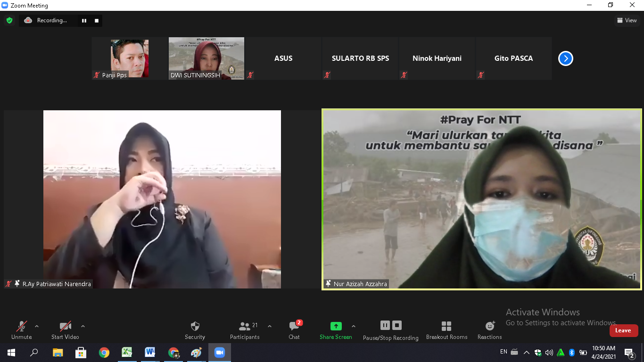Stop the recording from top indicator
The image size is (644, 362).
pos(96,21)
